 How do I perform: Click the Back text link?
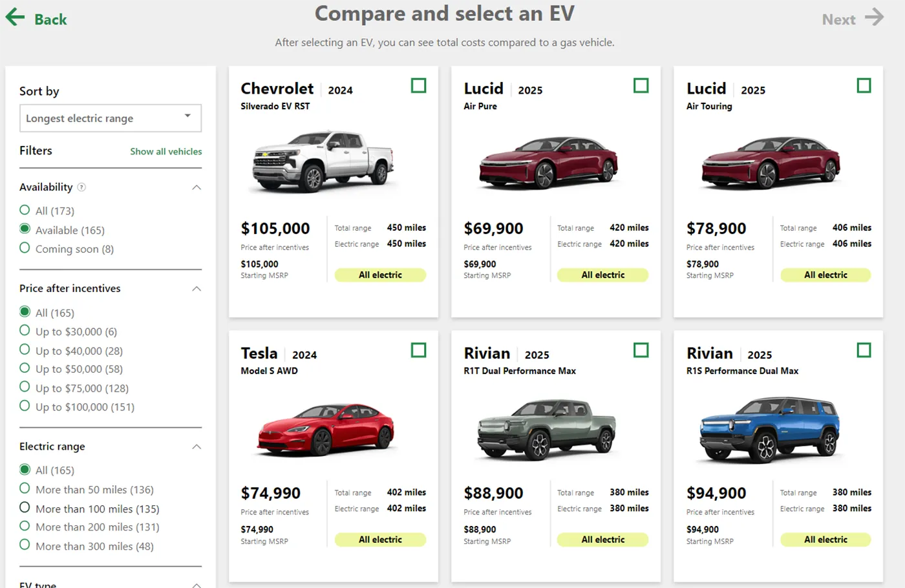pos(50,20)
